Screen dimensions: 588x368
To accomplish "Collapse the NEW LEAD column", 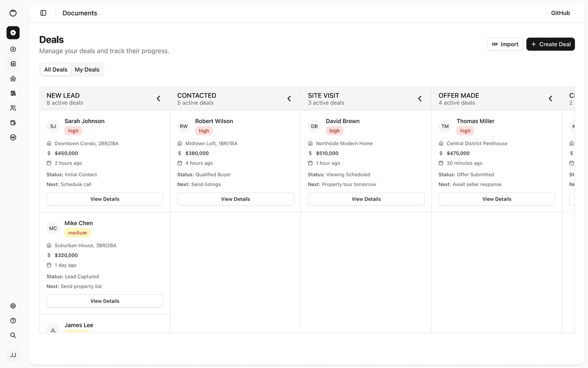I will point(158,99).
